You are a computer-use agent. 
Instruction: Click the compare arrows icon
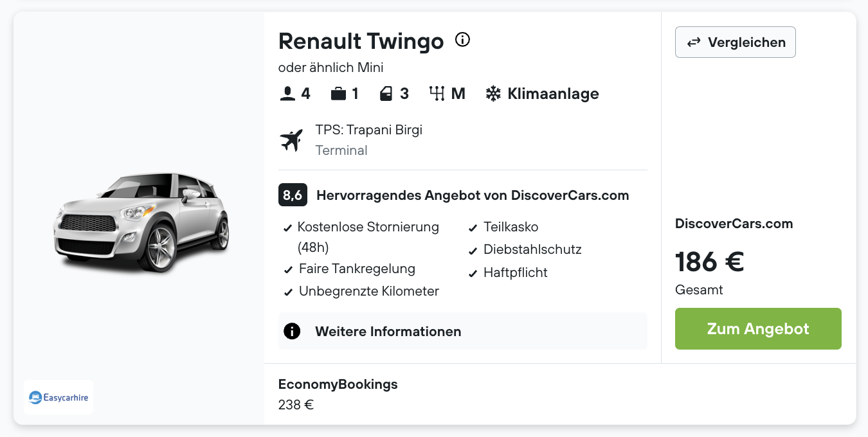694,42
